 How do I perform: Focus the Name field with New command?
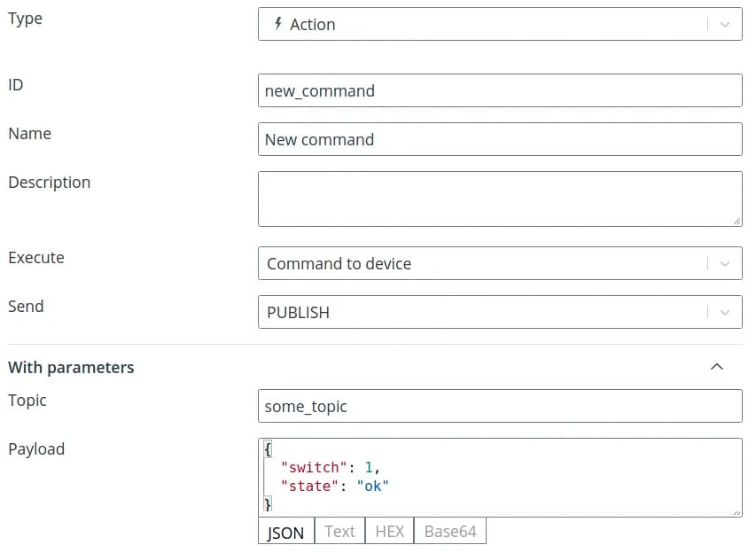pos(499,139)
